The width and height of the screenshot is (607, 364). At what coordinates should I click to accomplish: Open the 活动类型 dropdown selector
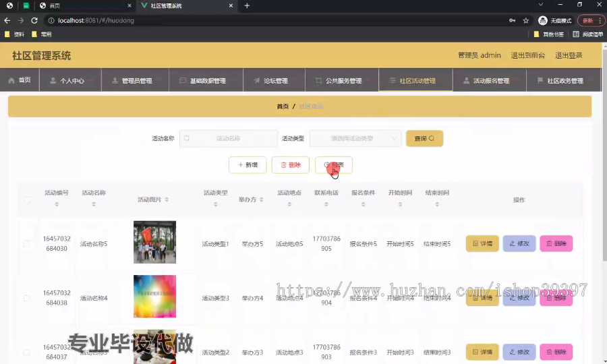[355, 138]
